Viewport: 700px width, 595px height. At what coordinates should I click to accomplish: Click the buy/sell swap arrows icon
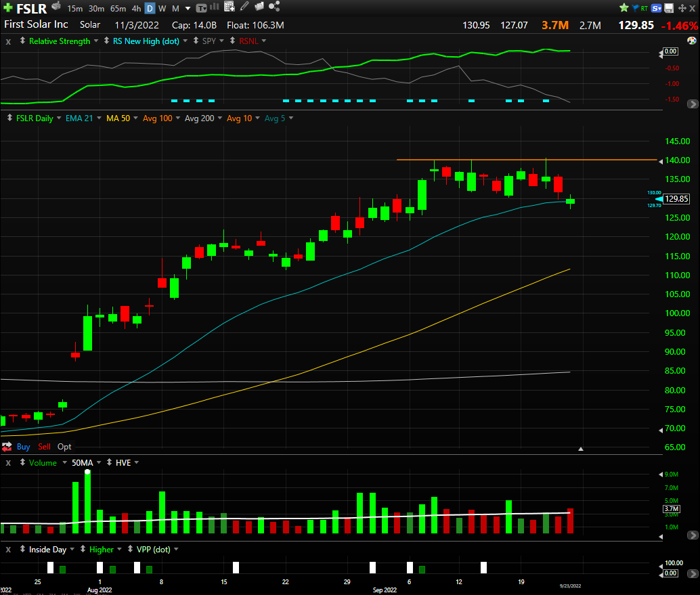coord(7,447)
